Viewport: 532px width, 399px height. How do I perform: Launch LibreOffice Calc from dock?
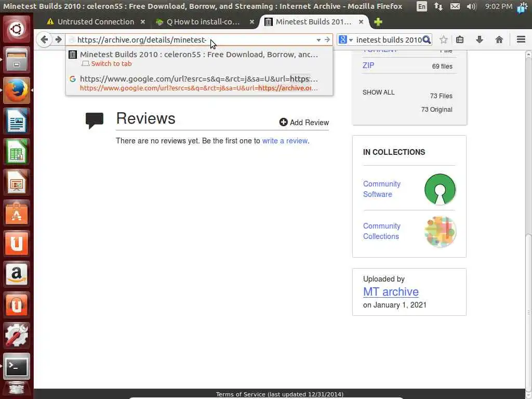[16, 151]
